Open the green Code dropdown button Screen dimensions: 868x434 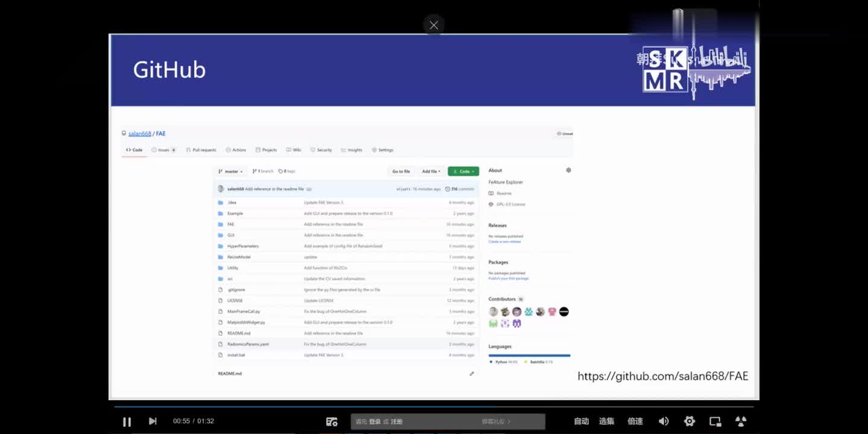tap(464, 171)
